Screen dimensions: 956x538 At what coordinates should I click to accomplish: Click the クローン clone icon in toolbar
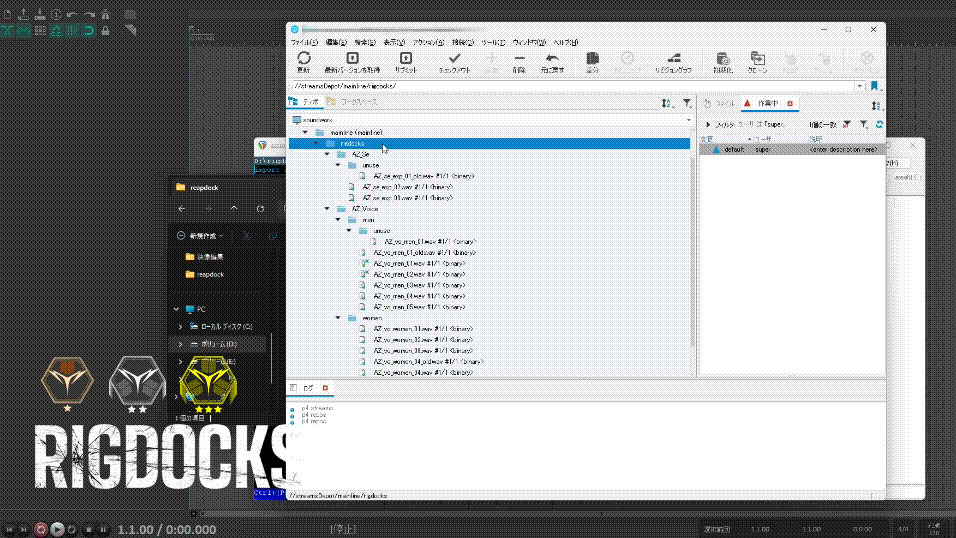[x=758, y=59]
